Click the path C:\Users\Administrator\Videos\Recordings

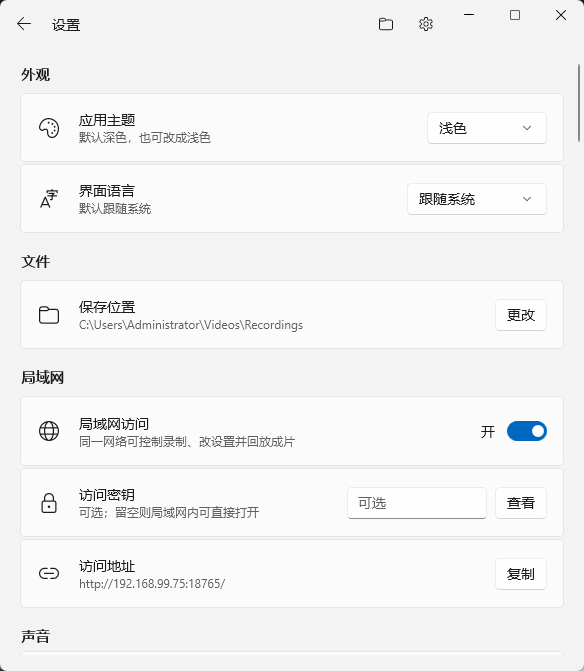[x=191, y=325]
